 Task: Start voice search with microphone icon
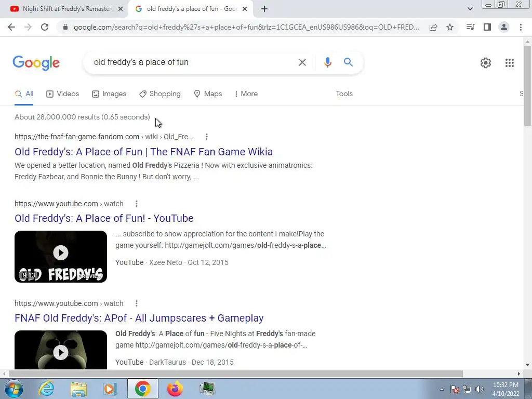pyautogui.click(x=327, y=62)
